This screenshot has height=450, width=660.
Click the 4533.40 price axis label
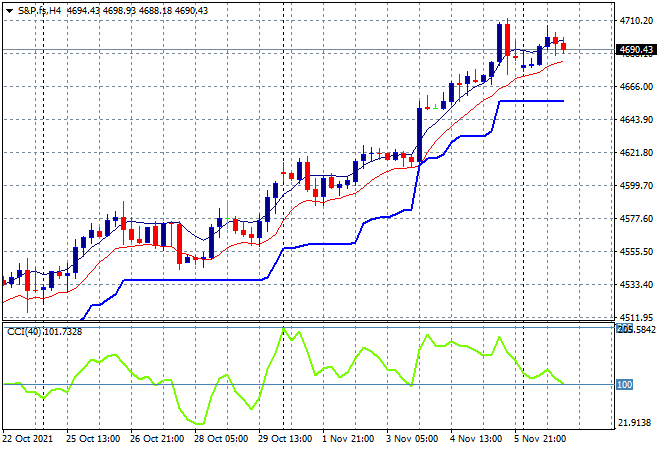click(x=636, y=285)
